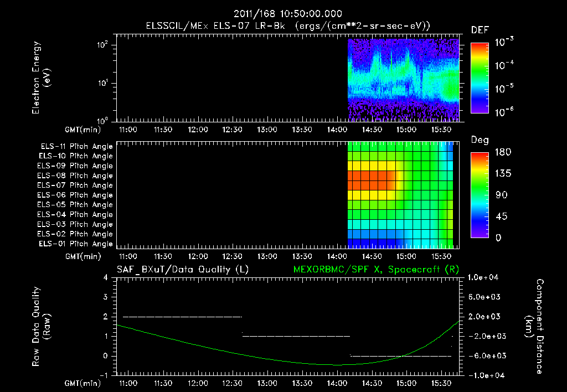Click the Raw Data Quality (Raw) axis label

[x=41, y=327]
